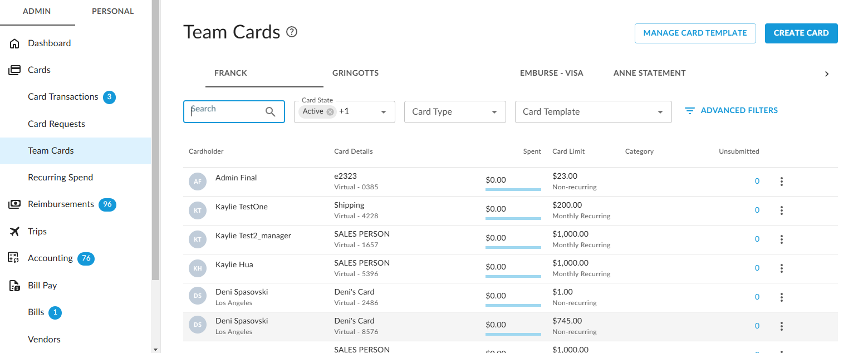Switch to the Personal tab
The height and width of the screenshot is (353, 868).
pos(112,11)
